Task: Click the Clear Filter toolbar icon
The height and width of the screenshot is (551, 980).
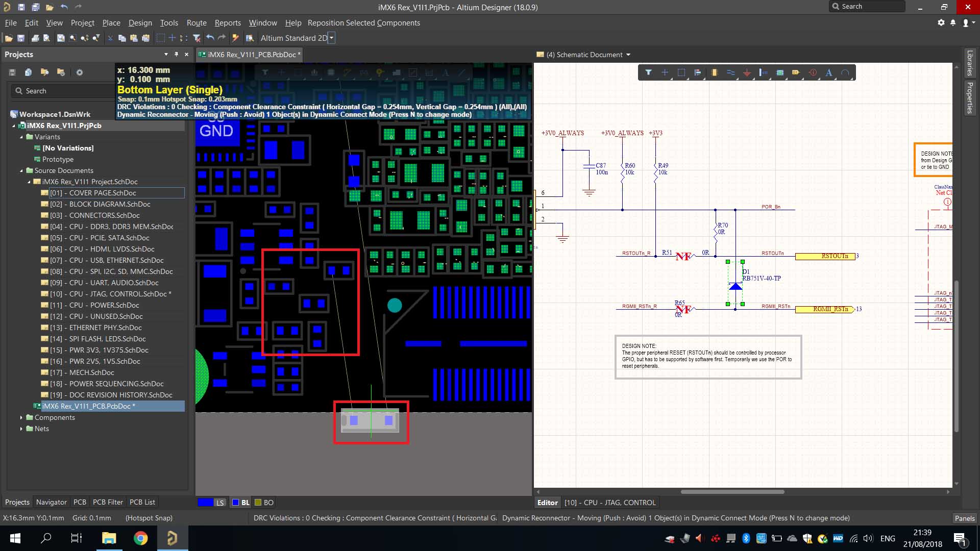Action: (197, 38)
